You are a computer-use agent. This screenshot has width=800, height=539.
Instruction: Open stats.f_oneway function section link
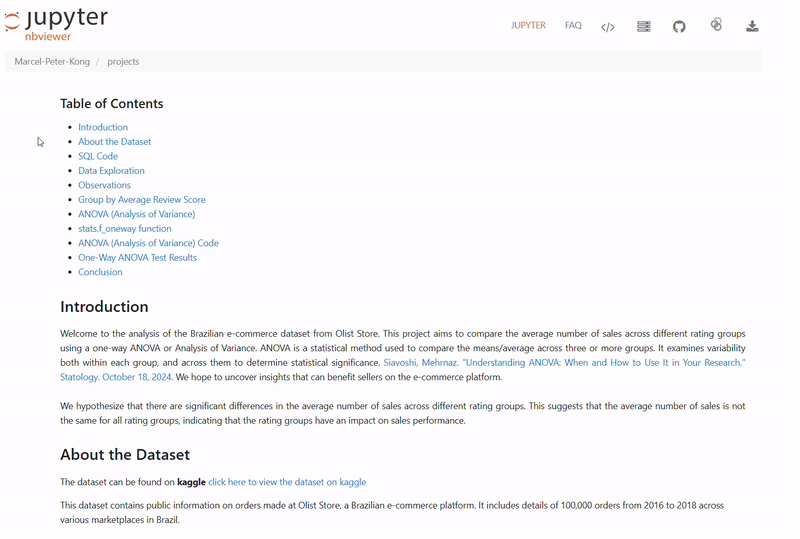[x=125, y=229]
